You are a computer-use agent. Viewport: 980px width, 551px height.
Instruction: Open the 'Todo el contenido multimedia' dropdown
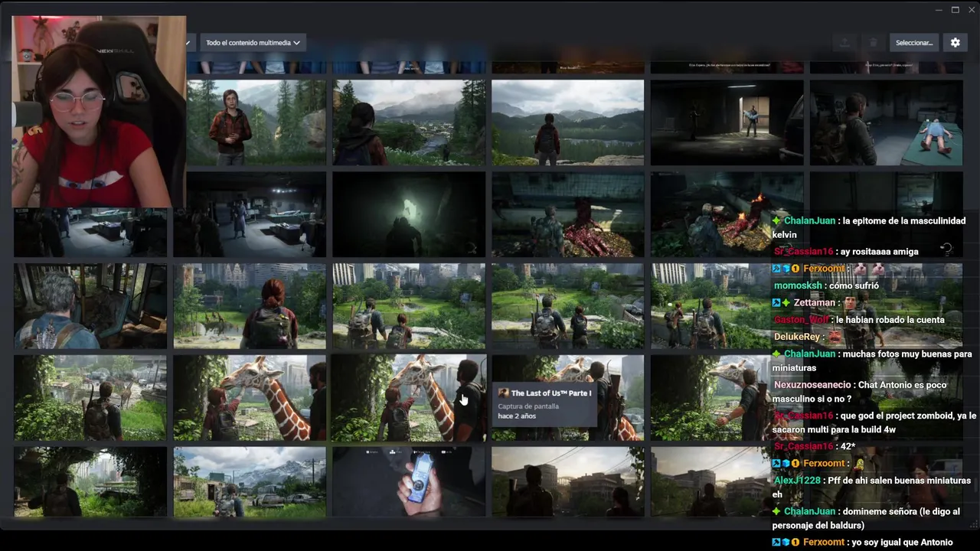tap(253, 43)
